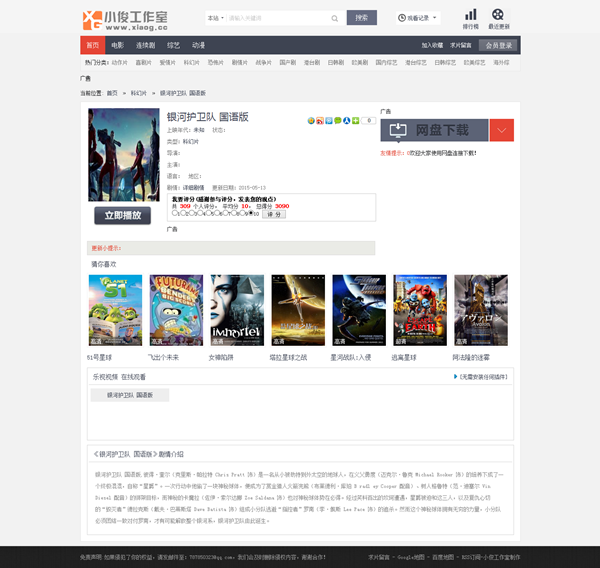Click the 51号星球 title link
600x568 pixels.
pyautogui.click(x=99, y=357)
